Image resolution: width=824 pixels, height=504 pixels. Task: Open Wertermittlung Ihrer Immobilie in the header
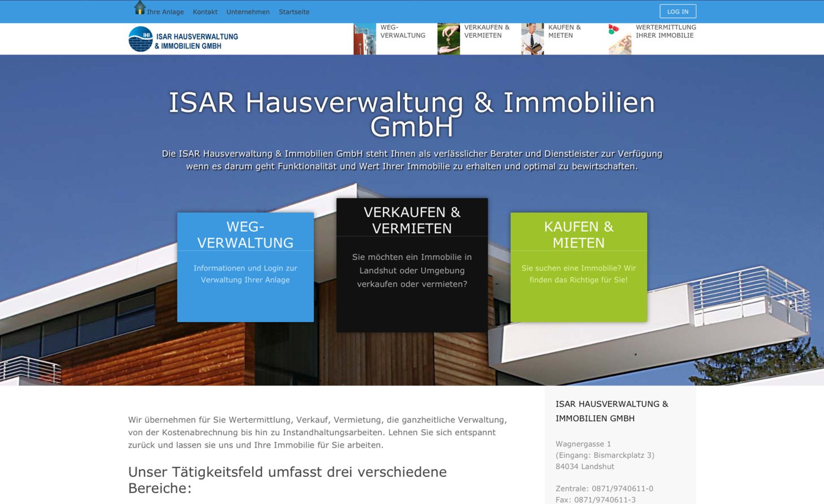[x=666, y=31]
